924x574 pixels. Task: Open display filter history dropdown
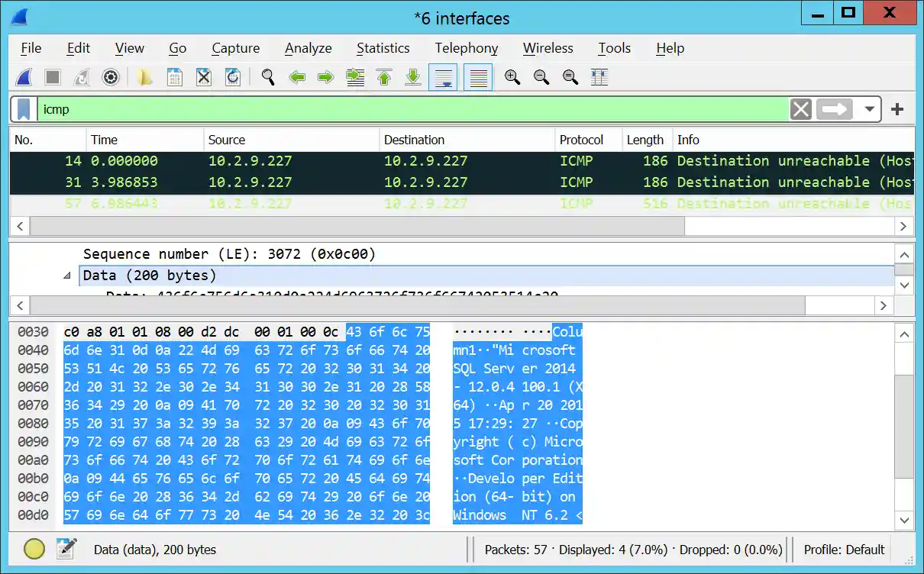click(x=869, y=109)
